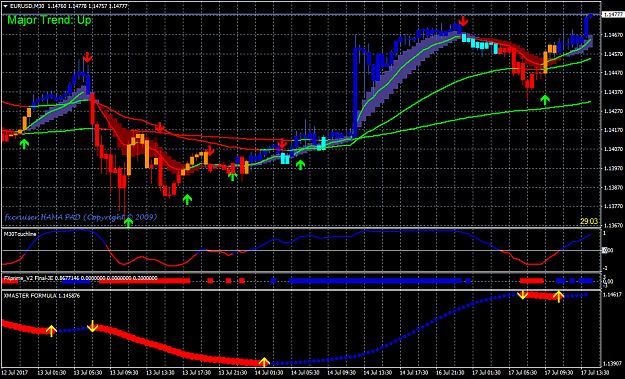Select the EURUSD,M30 chart title text
This screenshot has height=379, width=625.
tap(27, 6)
